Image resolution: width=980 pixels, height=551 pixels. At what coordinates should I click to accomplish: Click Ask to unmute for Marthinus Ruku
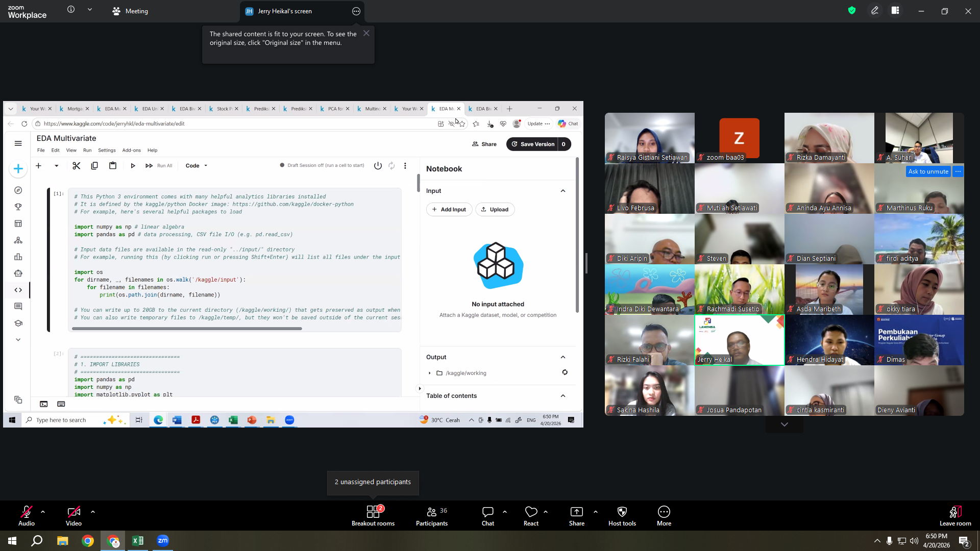[928, 171]
